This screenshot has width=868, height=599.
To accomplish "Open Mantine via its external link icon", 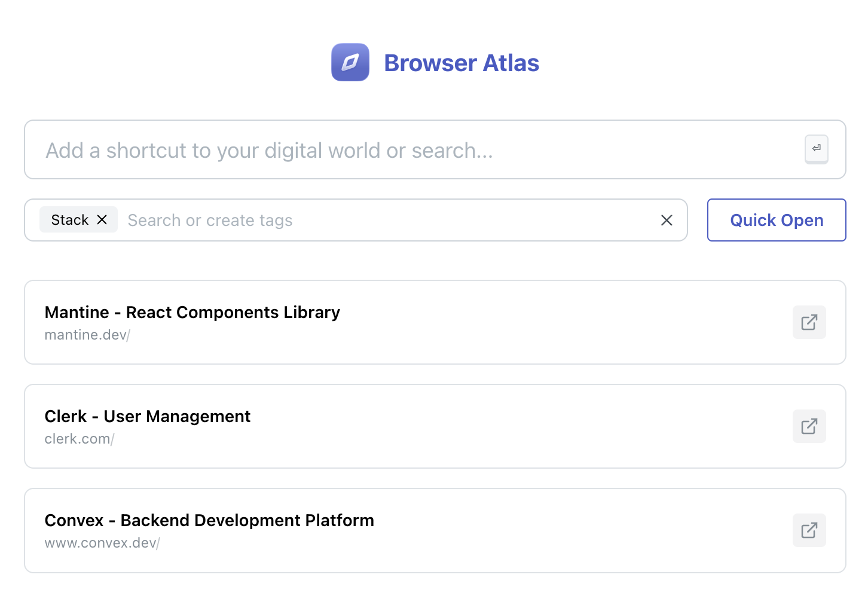I will pyautogui.click(x=809, y=322).
